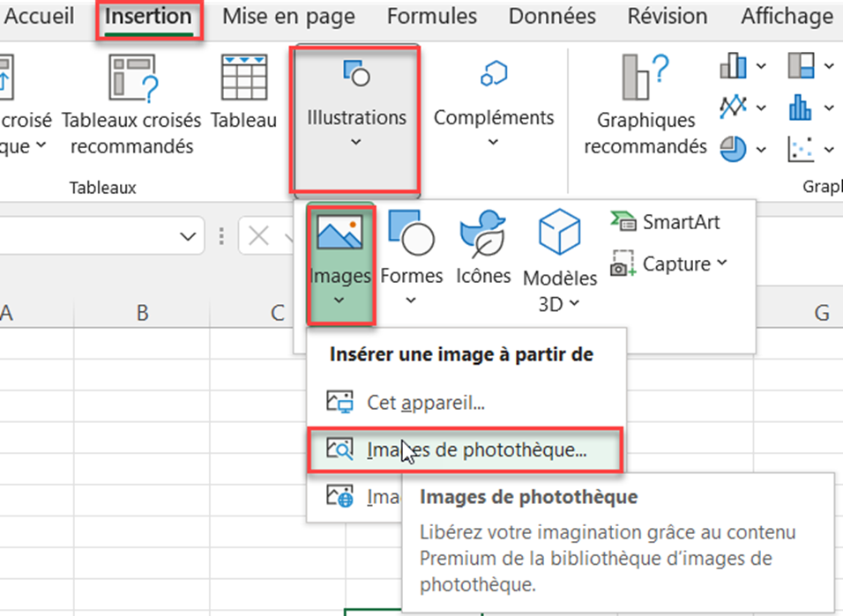This screenshot has width=843, height=616.
Task: Click the Graphiques recommandés icon
Action: 645,78
